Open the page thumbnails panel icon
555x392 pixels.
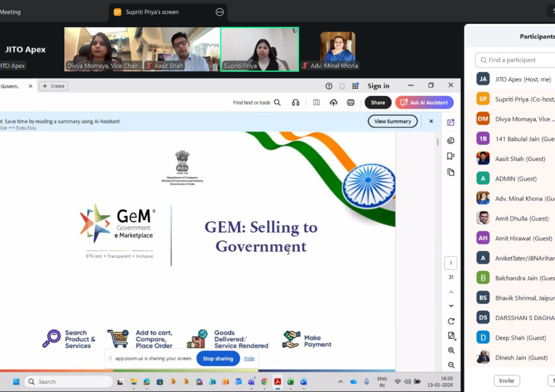coord(451,172)
